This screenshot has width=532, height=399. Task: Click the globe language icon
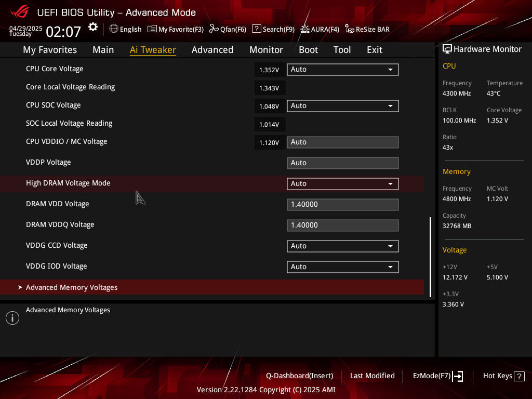coord(114,29)
